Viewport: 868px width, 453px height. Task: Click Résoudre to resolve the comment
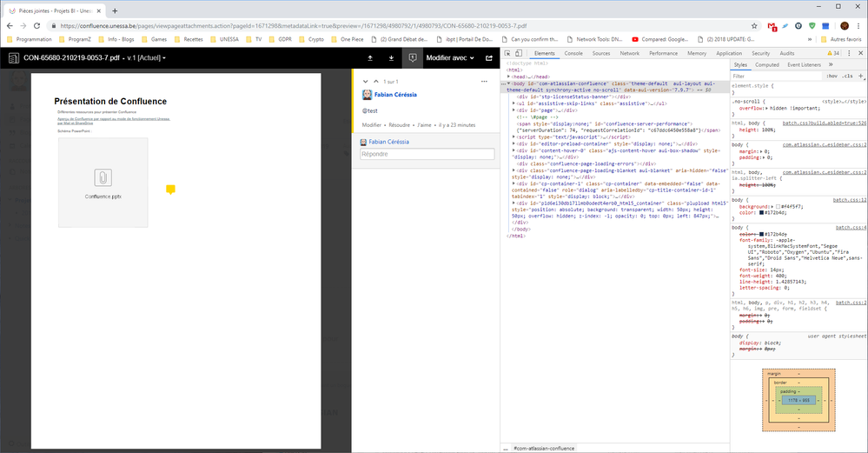pyautogui.click(x=399, y=125)
